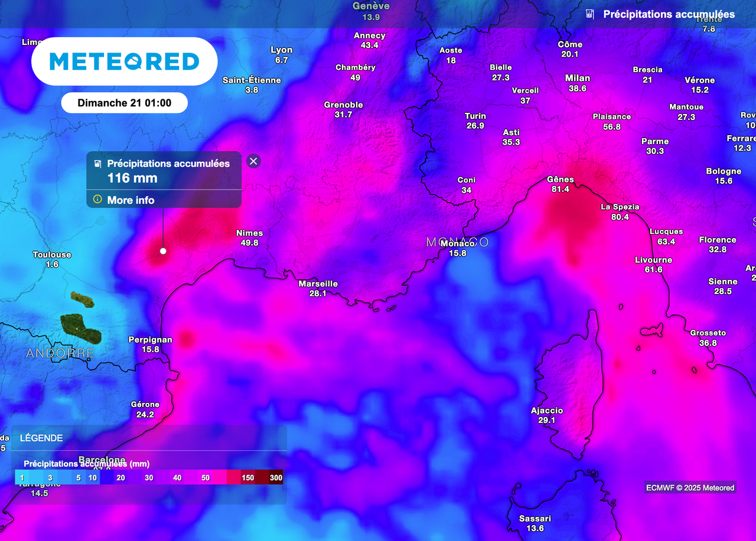The image size is (756, 541).
Task: Close the precipitation popup
Action: coord(253,161)
